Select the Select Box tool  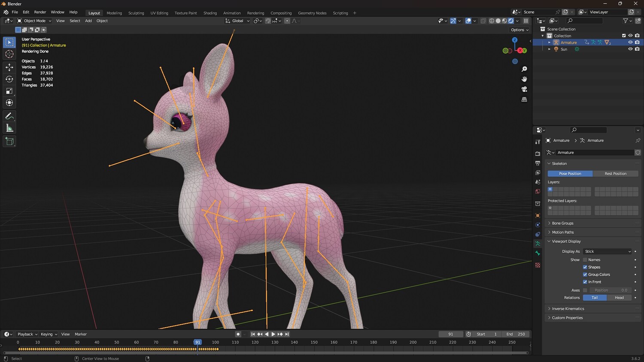coord(9,42)
